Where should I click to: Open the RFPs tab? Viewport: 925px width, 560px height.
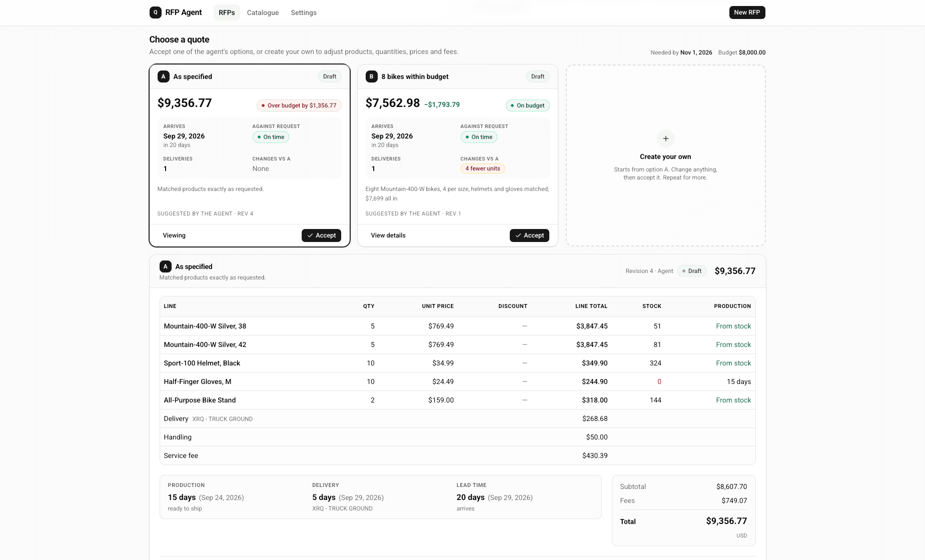pos(227,12)
